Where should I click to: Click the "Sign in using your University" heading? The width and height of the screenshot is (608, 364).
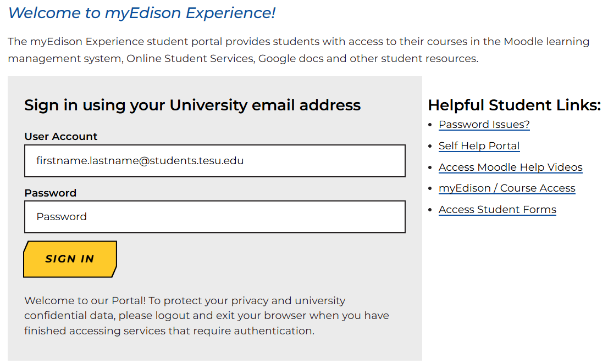coord(192,105)
